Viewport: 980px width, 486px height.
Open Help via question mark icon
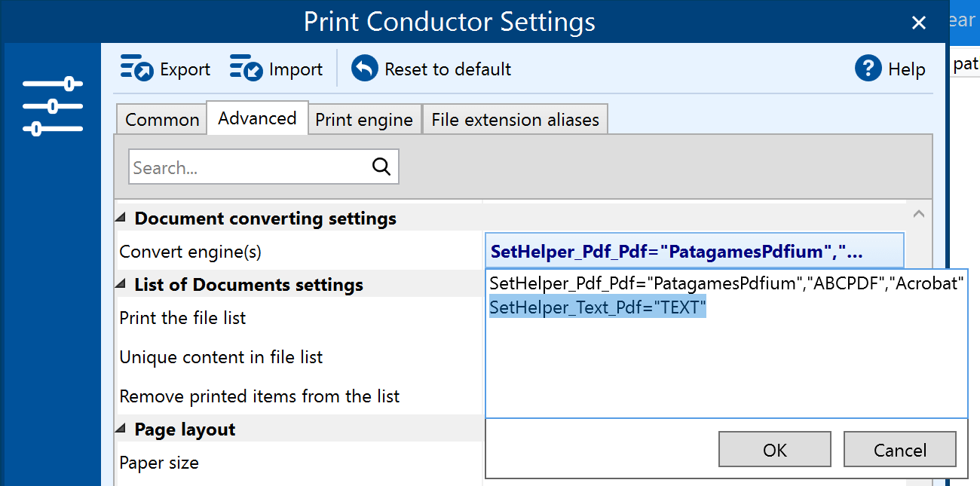[x=868, y=69]
